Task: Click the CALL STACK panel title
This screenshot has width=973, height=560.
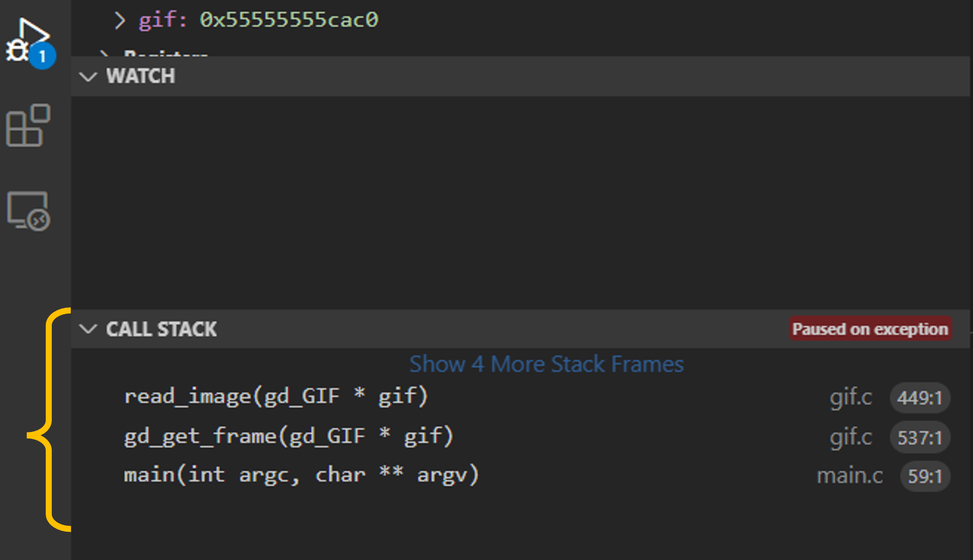Action: pos(161,329)
